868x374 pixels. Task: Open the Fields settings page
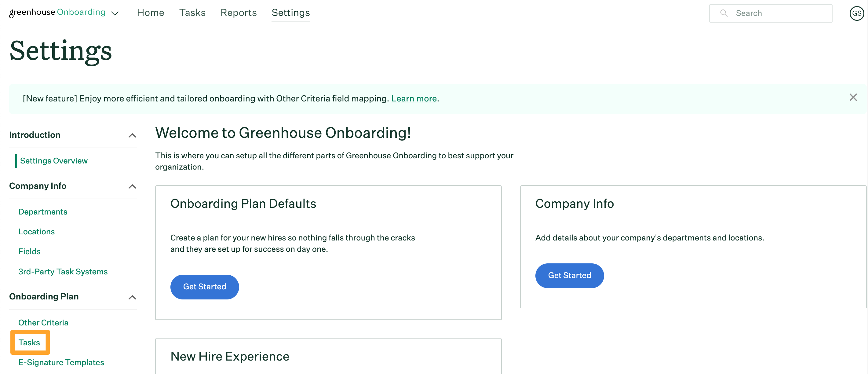(x=29, y=251)
